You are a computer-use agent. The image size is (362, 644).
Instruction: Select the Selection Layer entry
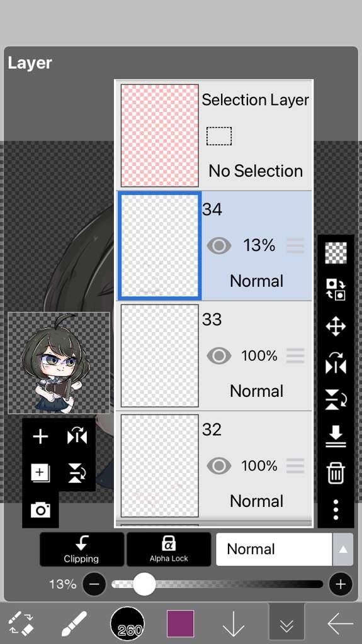[x=214, y=136]
